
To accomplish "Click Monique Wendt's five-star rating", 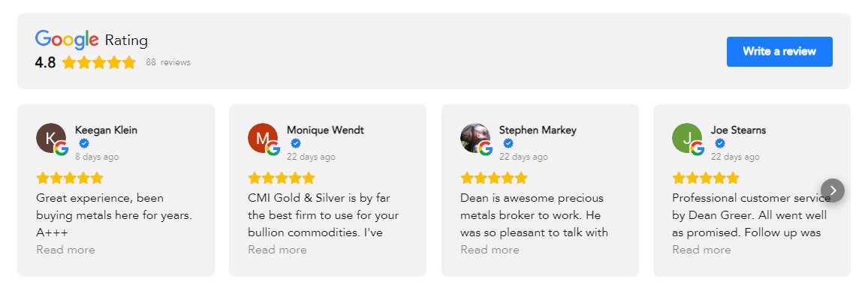I will [x=282, y=178].
